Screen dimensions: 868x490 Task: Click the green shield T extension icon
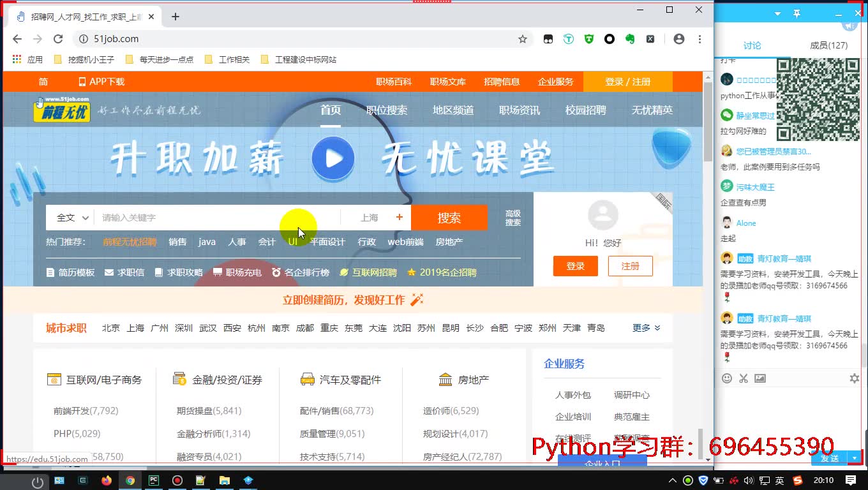[x=589, y=39]
